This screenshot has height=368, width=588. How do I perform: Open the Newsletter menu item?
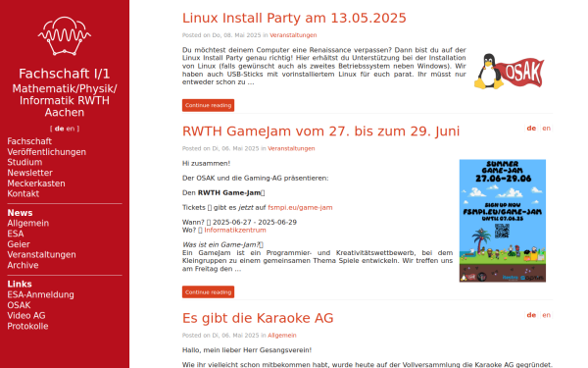tap(30, 173)
